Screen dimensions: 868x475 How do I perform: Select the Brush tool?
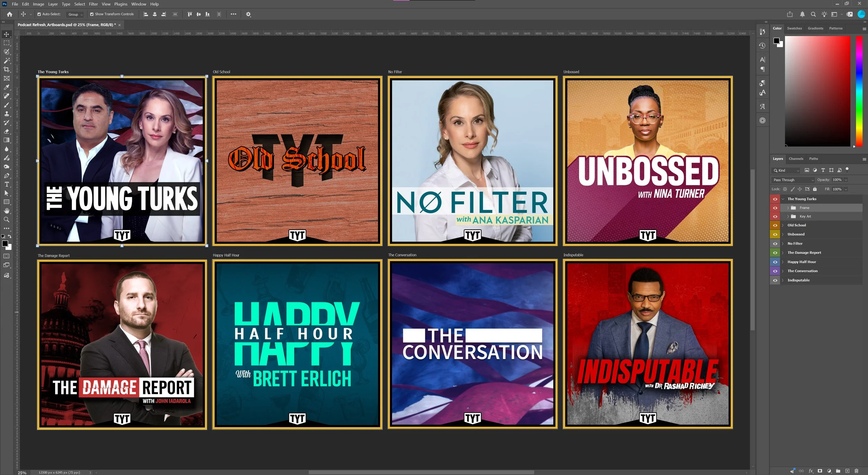point(7,105)
